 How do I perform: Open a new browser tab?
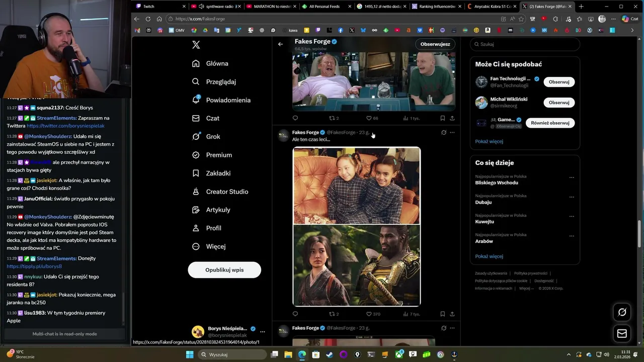(x=581, y=7)
